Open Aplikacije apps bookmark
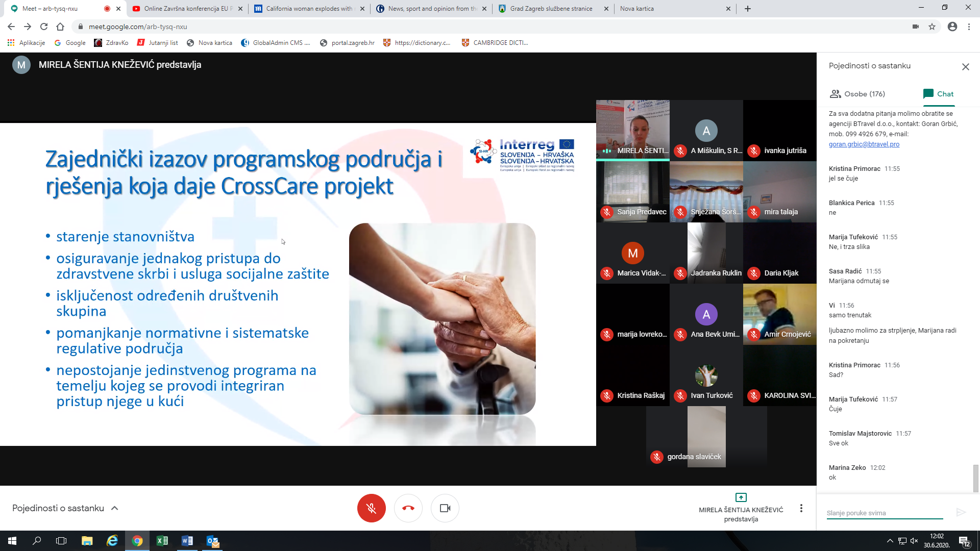Viewport: 980px width, 551px height. (x=27, y=43)
